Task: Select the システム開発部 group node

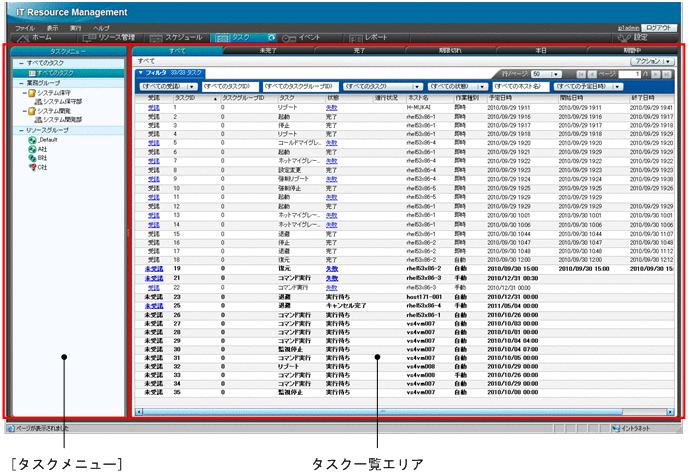Action: [58, 119]
